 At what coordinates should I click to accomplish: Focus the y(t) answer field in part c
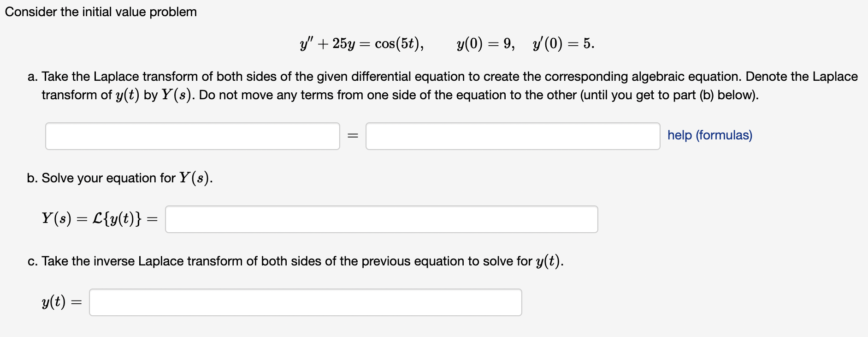[306, 302]
